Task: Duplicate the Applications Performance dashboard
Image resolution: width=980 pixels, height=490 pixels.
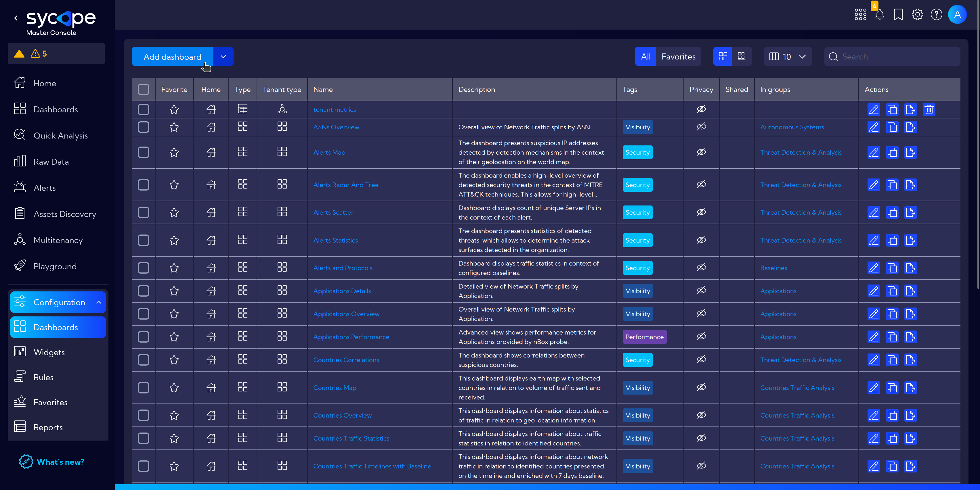Action: coord(892,337)
